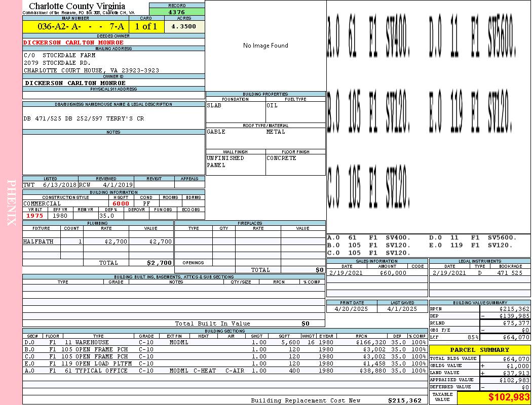This screenshot has width=532, height=405.
Task: Select map number 036-A2- A- 7-A
Action: (81, 26)
